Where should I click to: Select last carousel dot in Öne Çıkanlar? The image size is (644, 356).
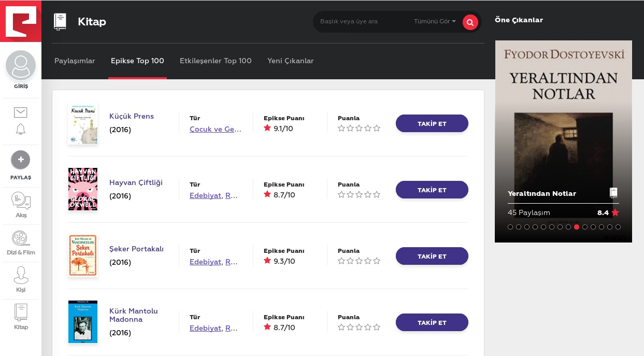click(x=618, y=227)
